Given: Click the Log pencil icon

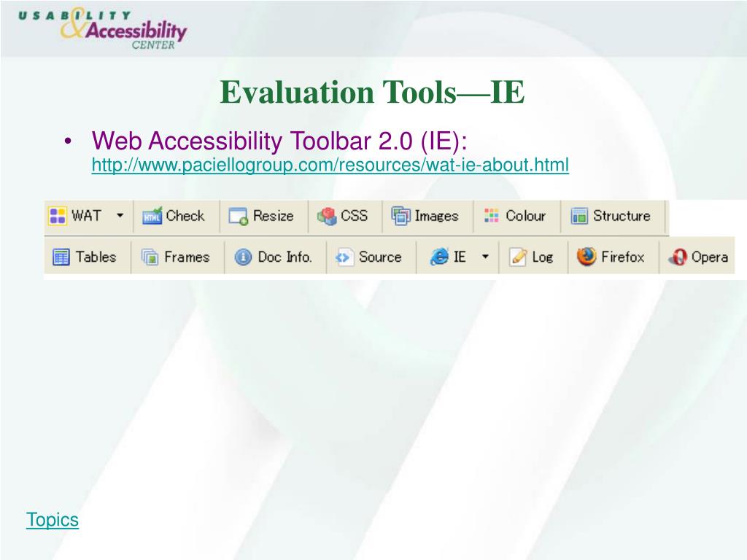Looking at the screenshot, I should [518, 257].
